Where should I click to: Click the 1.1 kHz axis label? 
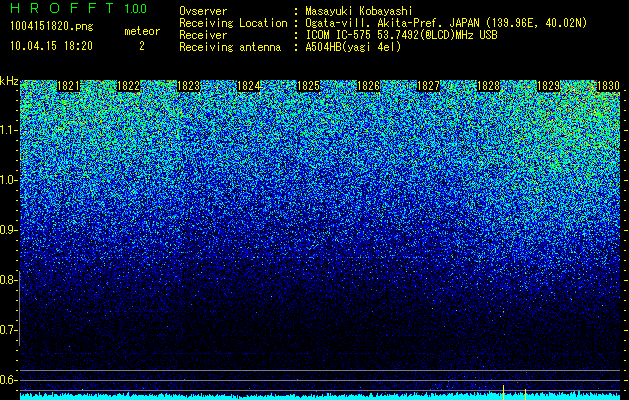pos(9,130)
